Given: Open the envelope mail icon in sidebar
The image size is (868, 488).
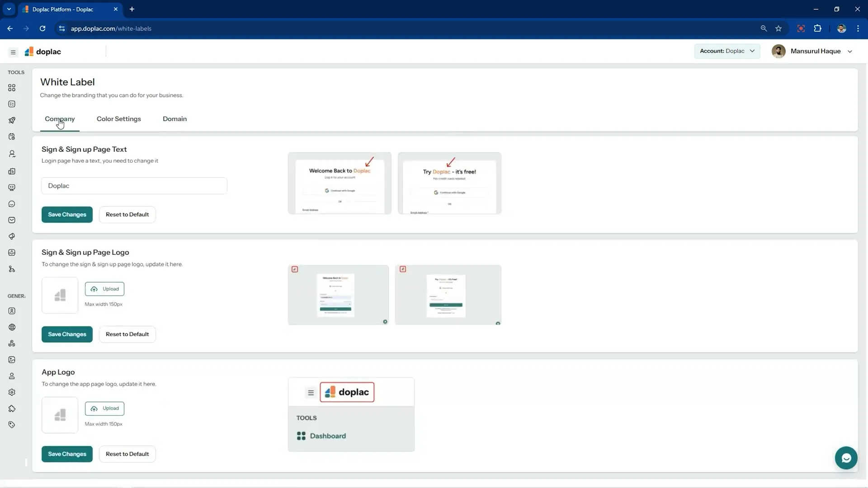Looking at the screenshot, I should (x=12, y=220).
